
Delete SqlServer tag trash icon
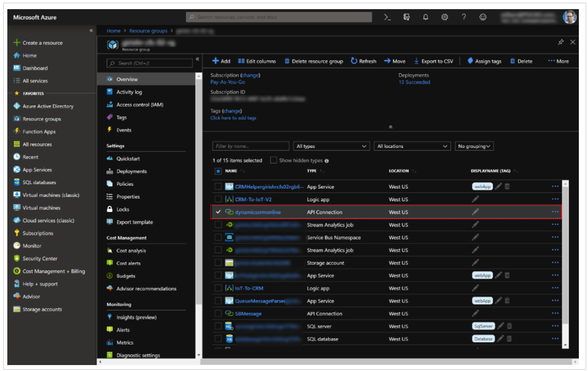tap(509, 326)
